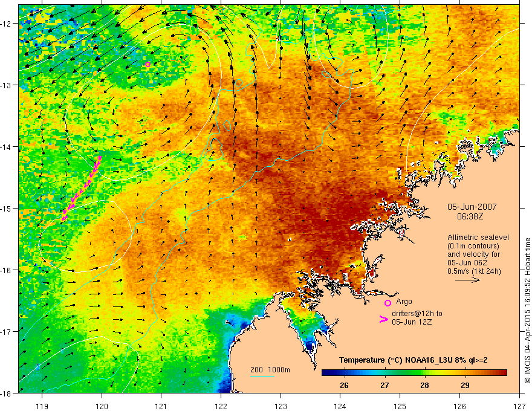Click the '-15' latitude axis label

[x=7, y=208]
